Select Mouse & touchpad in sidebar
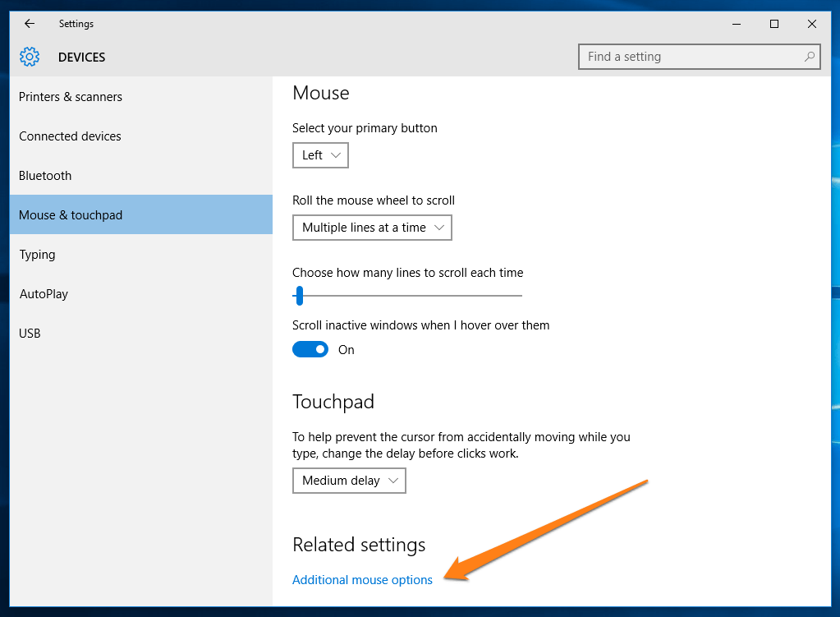Image resolution: width=840 pixels, height=617 pixels. (141, 214)
